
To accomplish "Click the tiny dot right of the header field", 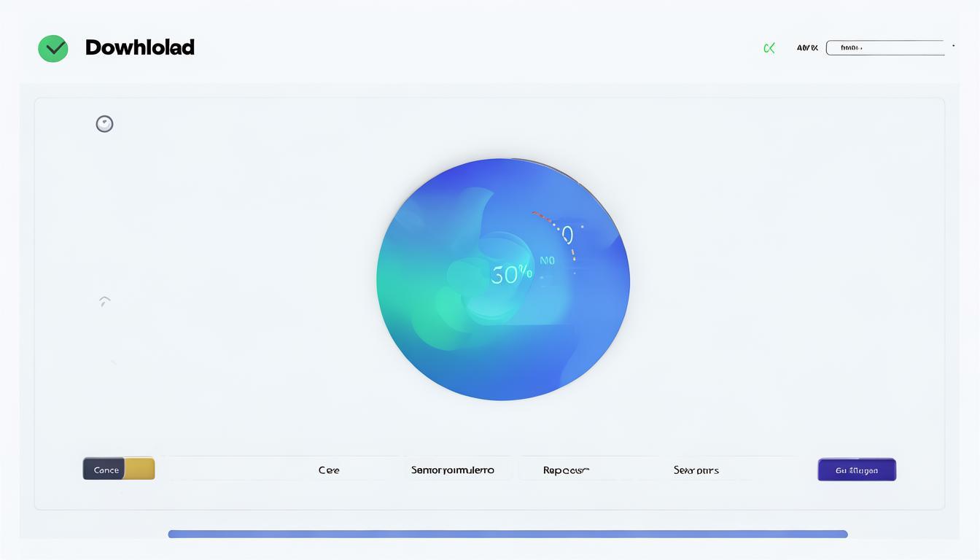I will [x=953, y=46].
